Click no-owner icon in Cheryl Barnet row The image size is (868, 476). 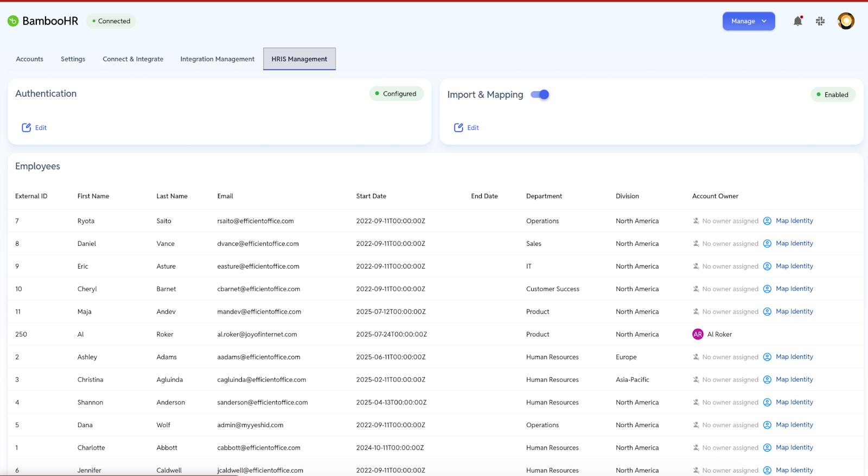[x=696, y=289]
